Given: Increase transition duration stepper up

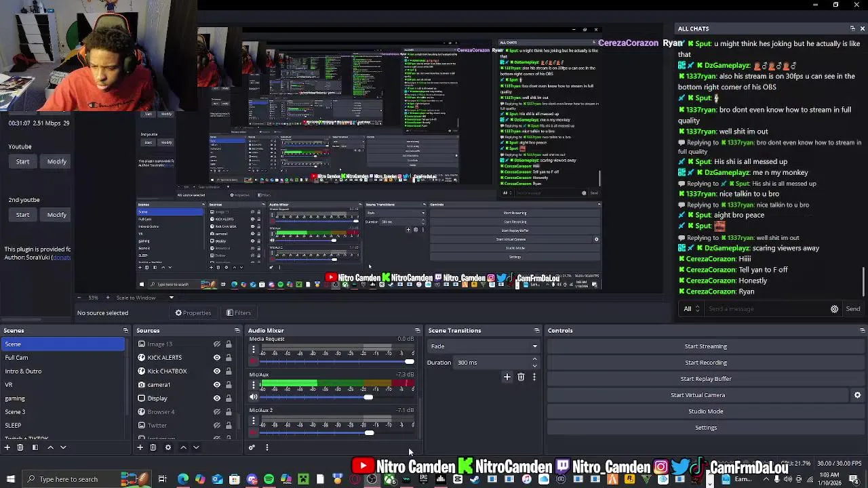Looking at the screenshot, I should click(x=534, y=359).
